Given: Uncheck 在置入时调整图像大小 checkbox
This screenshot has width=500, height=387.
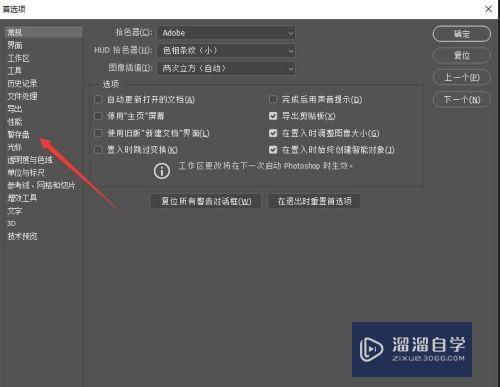Looking at the screenshot, I should point(273,133).
